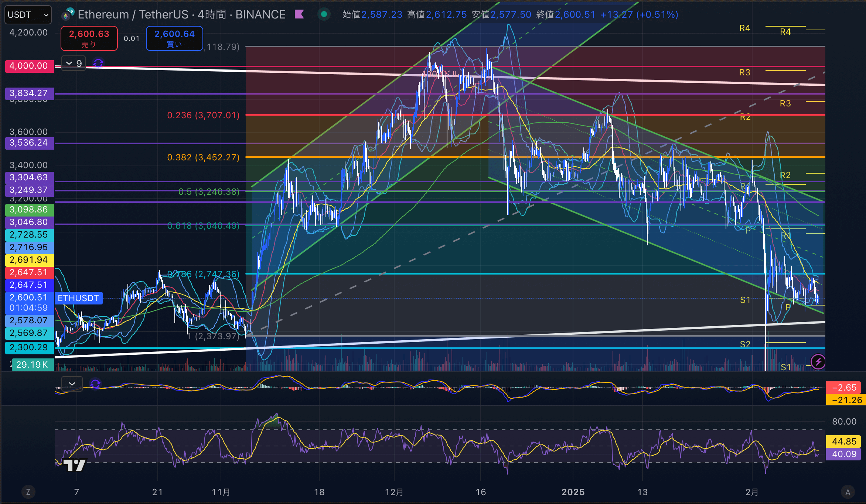
Task: Select the 3,536.24 purple price label
Action: pyautogui.click(x=29, y=143)
